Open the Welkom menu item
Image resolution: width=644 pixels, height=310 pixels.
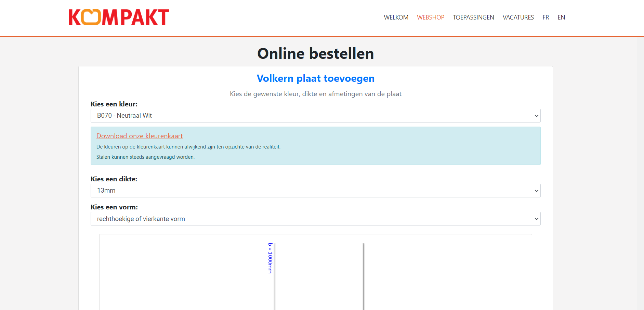(x=396, y=17)
